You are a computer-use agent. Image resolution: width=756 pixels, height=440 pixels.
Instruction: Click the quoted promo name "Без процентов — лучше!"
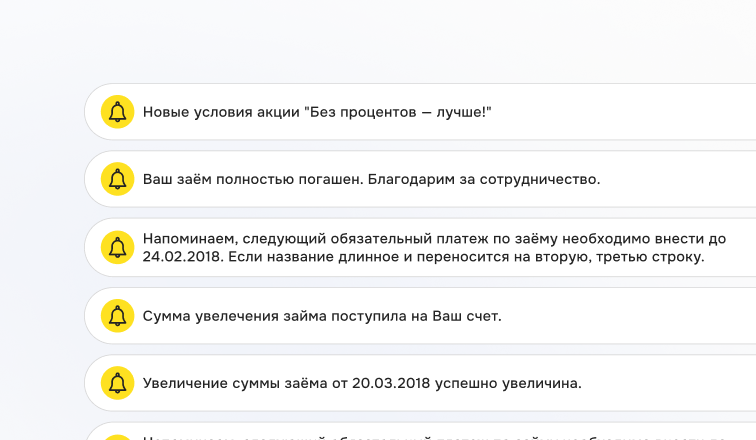[398, 112]
